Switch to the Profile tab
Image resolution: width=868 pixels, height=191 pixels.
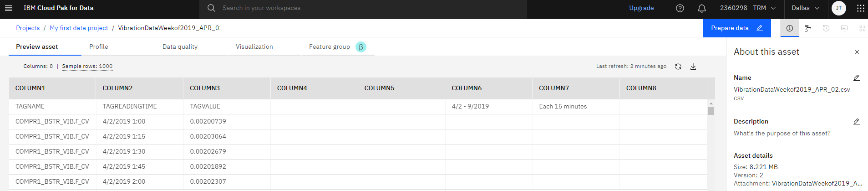click(99, 47)
